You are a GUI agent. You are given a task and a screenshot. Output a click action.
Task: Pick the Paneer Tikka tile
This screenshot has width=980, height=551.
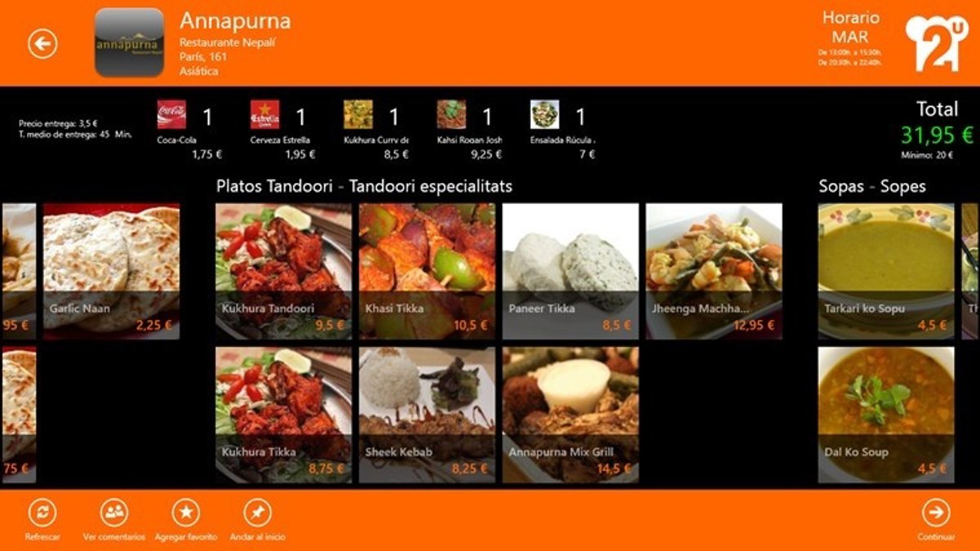click(x=570, y=272)
